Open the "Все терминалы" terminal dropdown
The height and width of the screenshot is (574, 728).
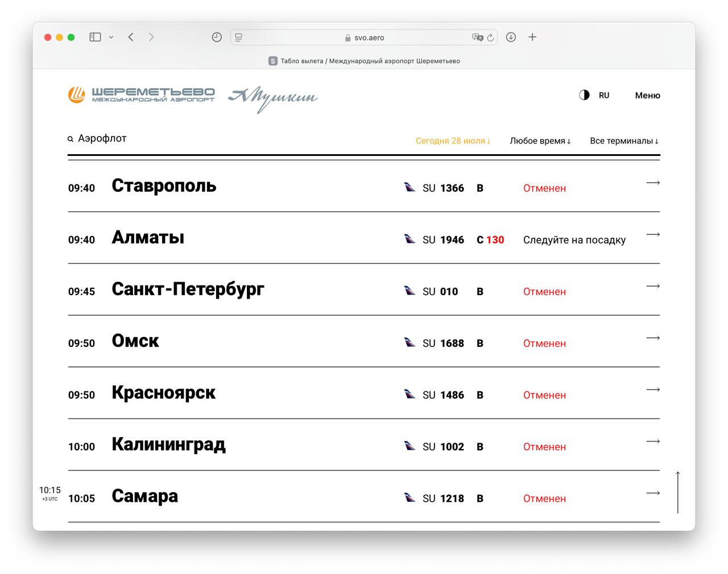[624, 141]
